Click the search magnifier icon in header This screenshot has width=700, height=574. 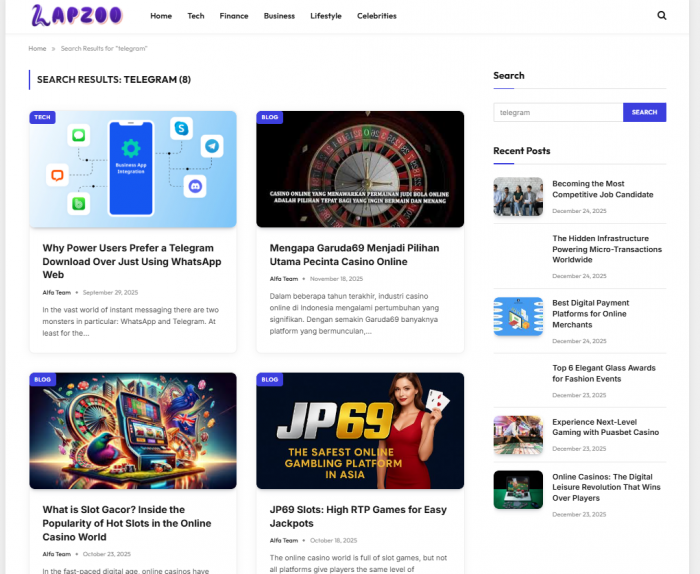point(661,16)
